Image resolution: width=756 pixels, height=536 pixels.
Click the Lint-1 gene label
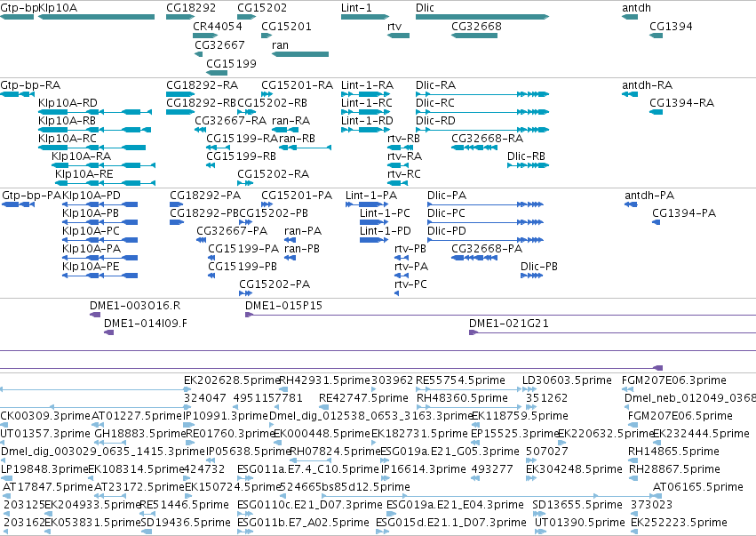(356, 8)
